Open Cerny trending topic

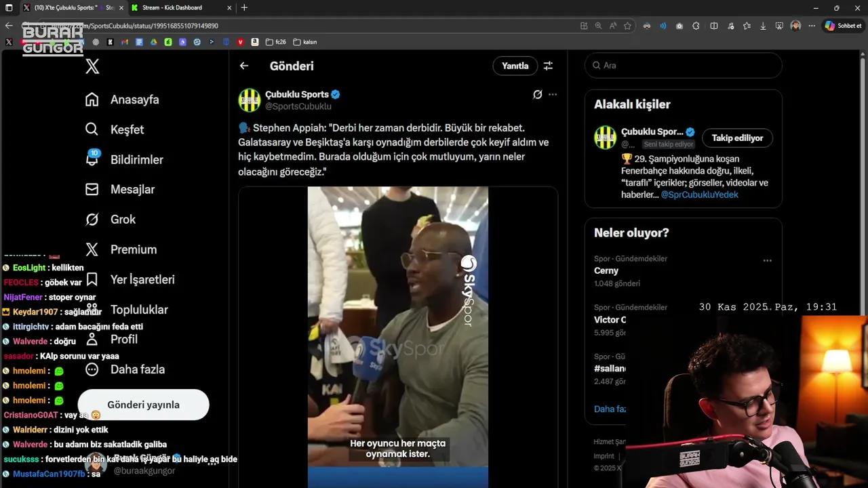click(x=606, y=270)
